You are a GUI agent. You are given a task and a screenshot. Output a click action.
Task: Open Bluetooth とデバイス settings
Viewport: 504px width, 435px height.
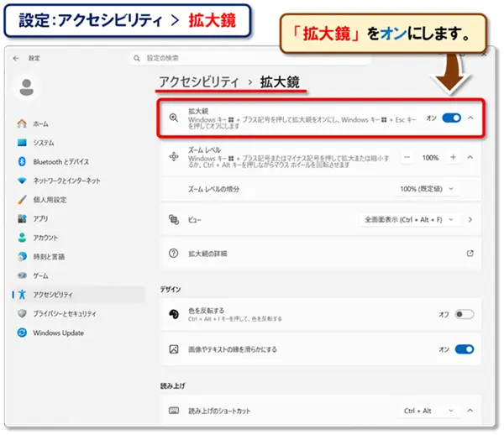78,161
